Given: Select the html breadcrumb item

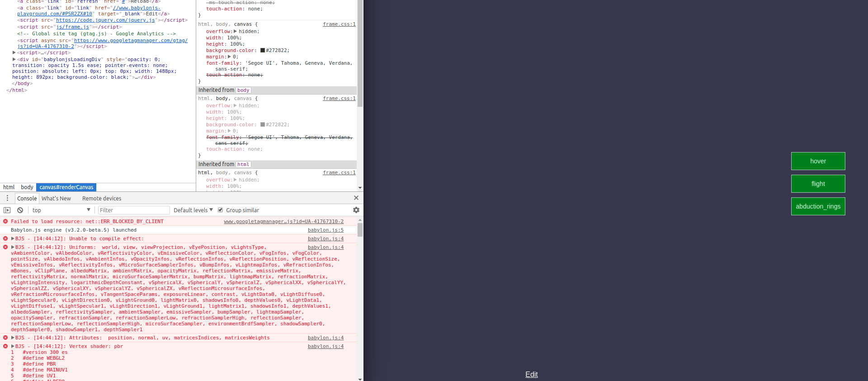Looking at the screenshot, I should coord(9,187).
